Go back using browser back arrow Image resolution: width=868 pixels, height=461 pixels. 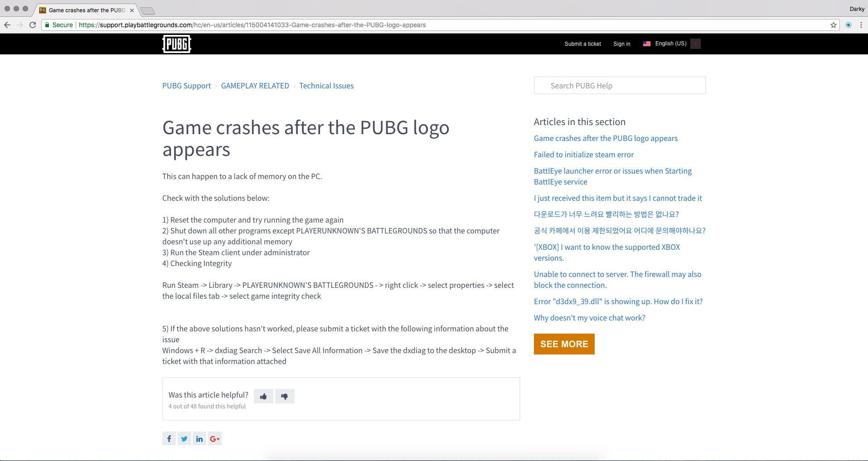pyautogui.click(x=7, y=25)
